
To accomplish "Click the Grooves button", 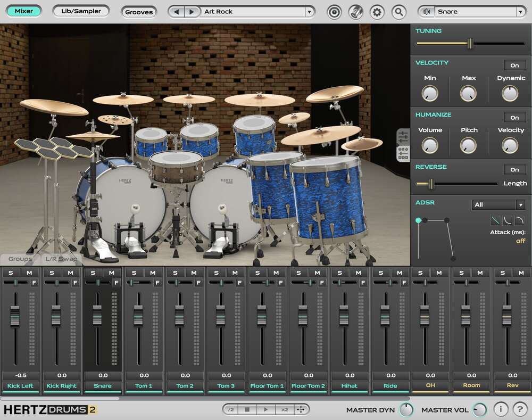I will tap(139, 12).
